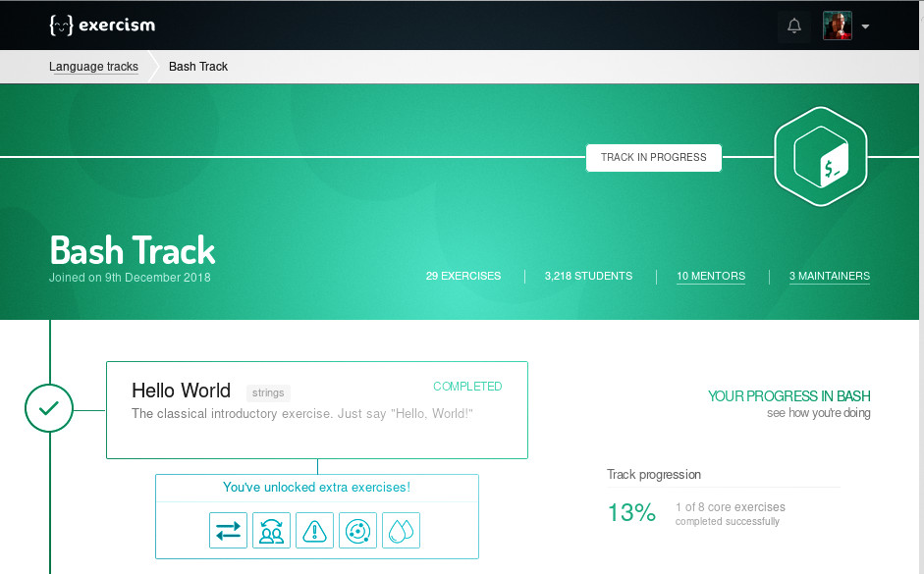Click the 1 of 8 core exercises text
This screenshot has width=924, height=574.
tap(731, 507)
